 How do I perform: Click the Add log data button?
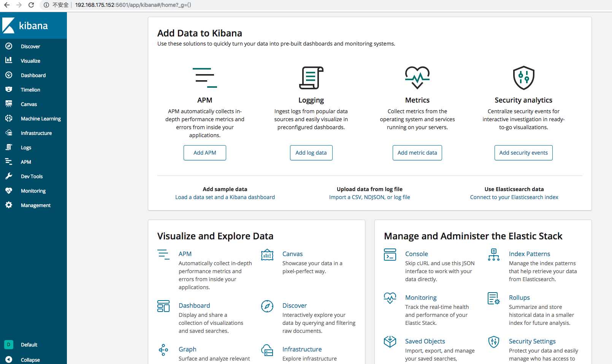tap(311, 153)
